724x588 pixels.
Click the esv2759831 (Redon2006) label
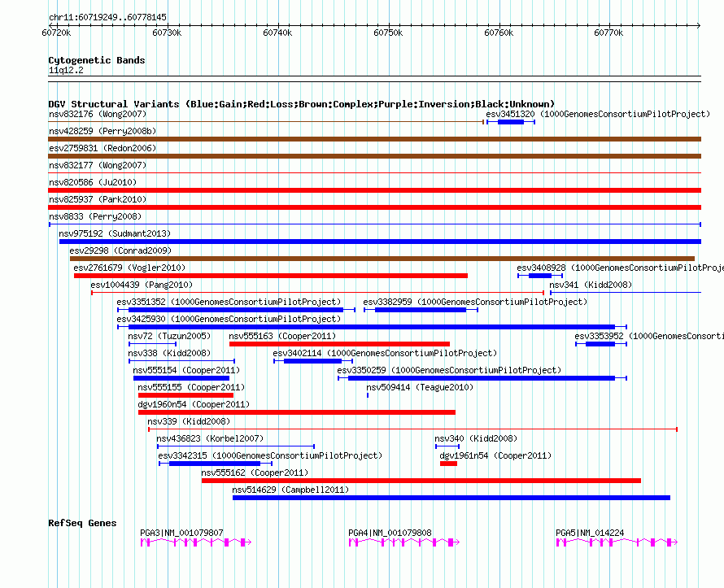tap(102, 148)
